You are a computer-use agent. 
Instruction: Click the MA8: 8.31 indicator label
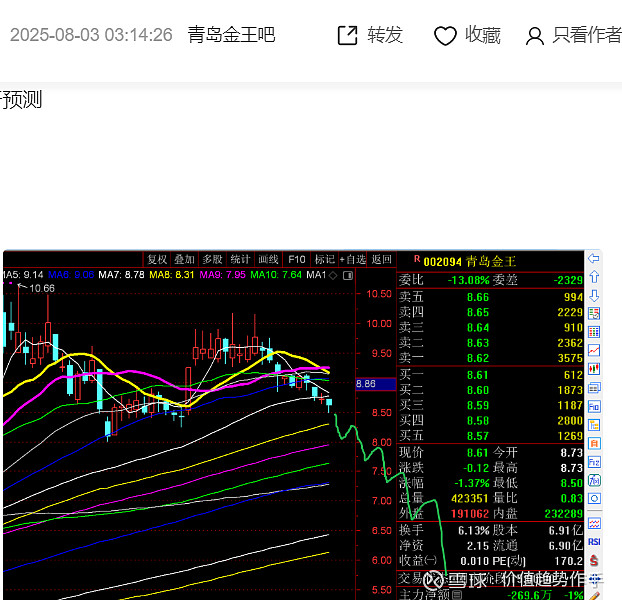[x=172, y=275]
